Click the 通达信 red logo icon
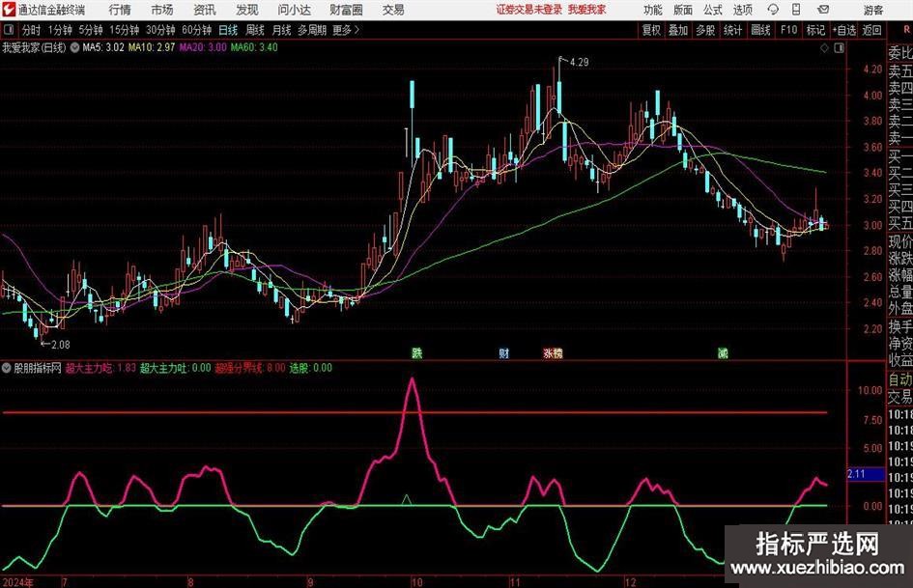 point(8,10)
